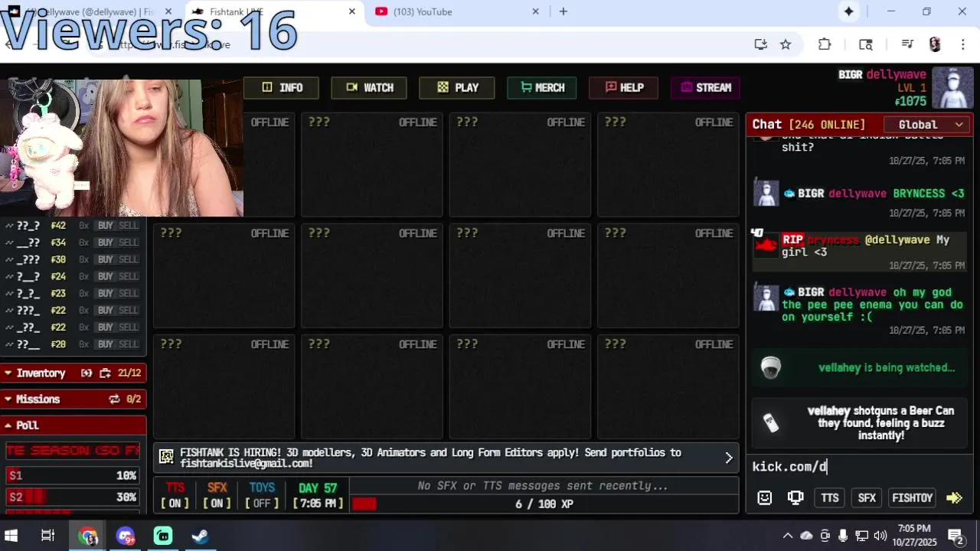Click the chat input field with kick.com/d

point(857,466)
